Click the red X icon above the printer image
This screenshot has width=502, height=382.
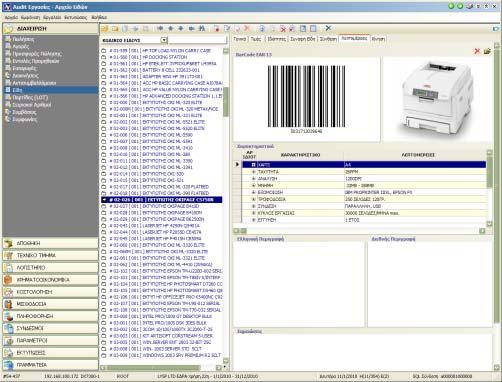point(477,51)
